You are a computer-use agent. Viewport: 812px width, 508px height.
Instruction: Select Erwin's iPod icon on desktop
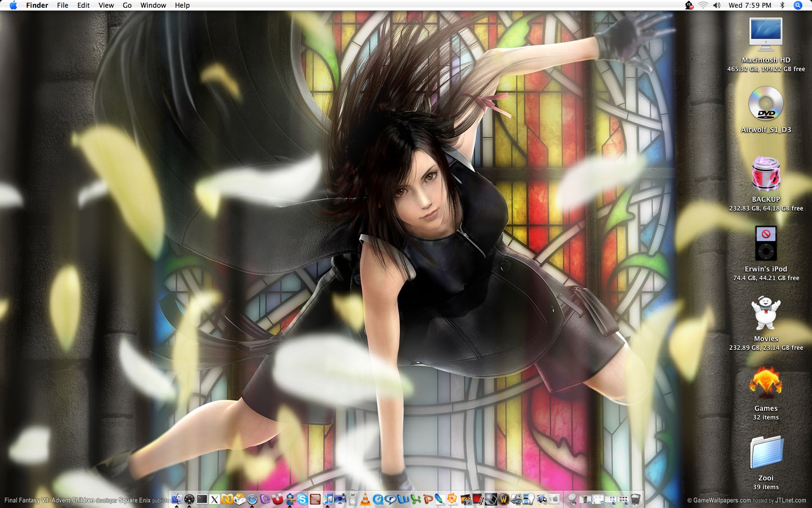pos(766,243)
